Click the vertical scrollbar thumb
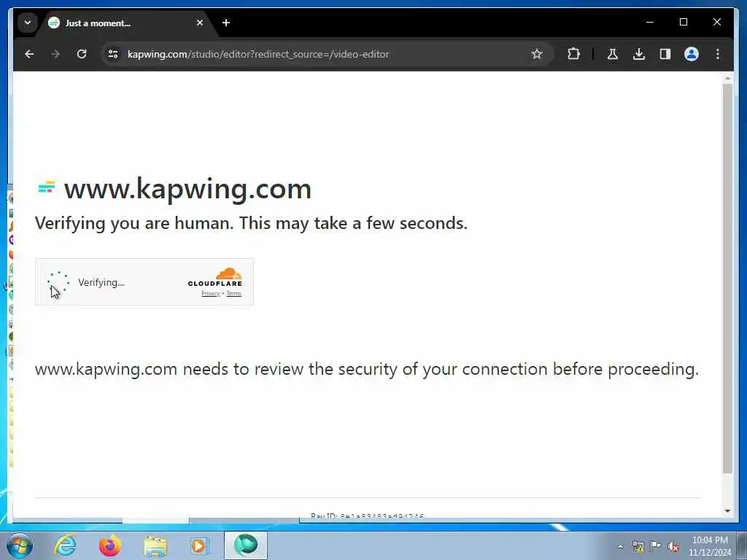Screen dimensions: 747x560 (727, 279)
